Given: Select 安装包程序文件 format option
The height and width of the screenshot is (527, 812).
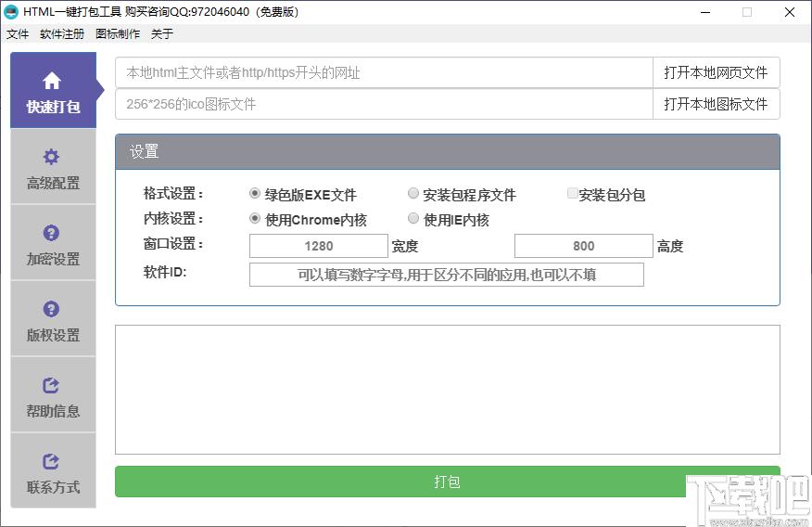Looking at the screenshot, I should click(413, 194).
